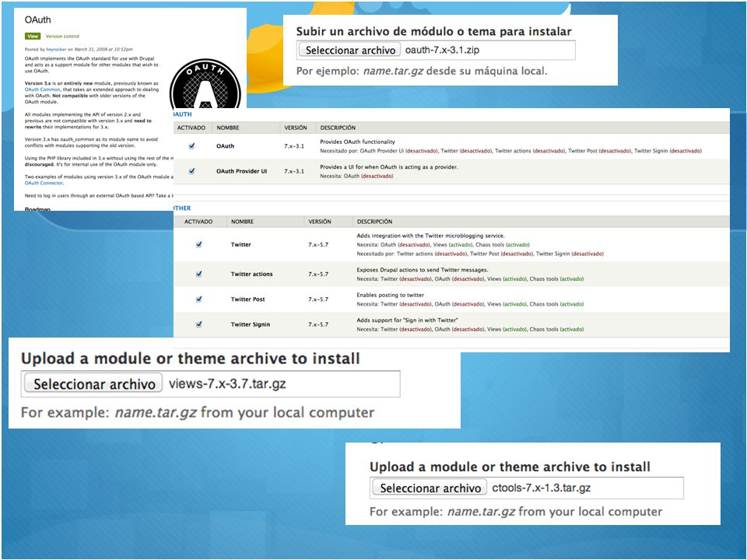Select the Twitter Post module name
The height and width of the screenshot is (560, 747).
[x=247, y=299]
